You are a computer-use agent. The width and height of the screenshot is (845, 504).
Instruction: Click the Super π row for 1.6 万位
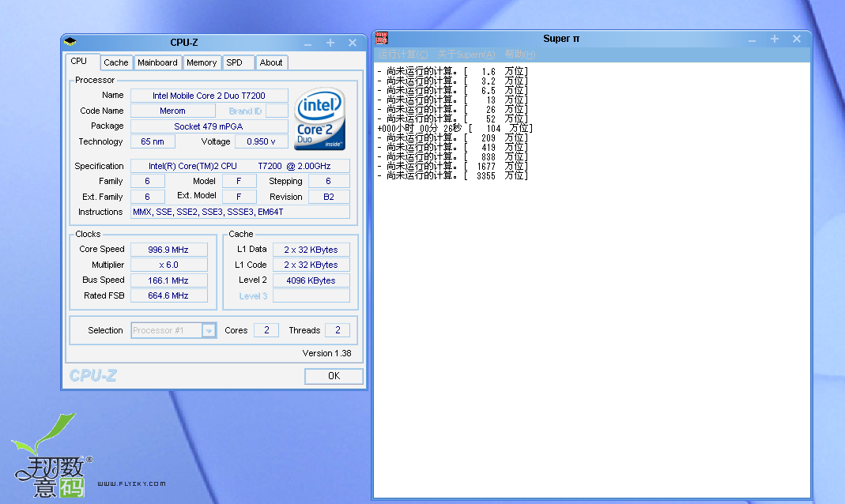click(x=453, y=72)
